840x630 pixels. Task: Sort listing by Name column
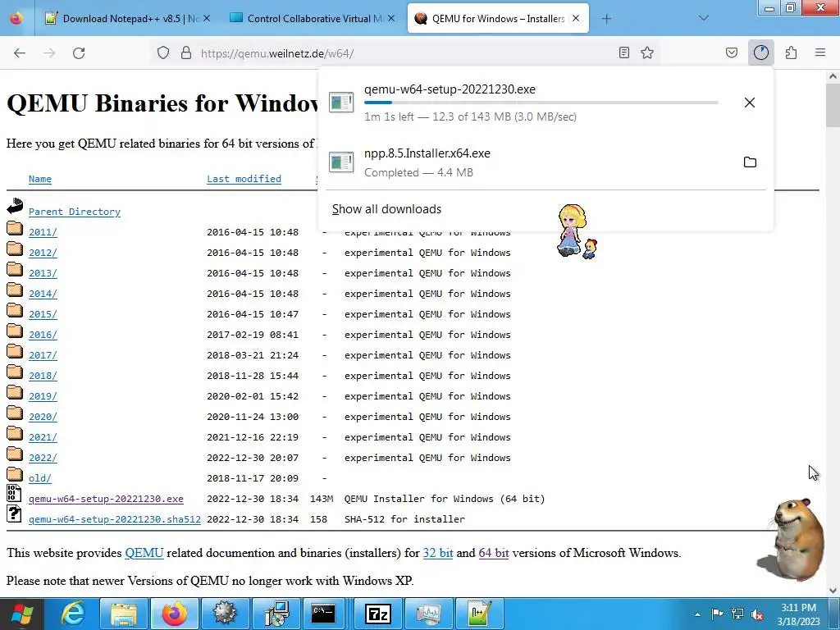[40, 179]
